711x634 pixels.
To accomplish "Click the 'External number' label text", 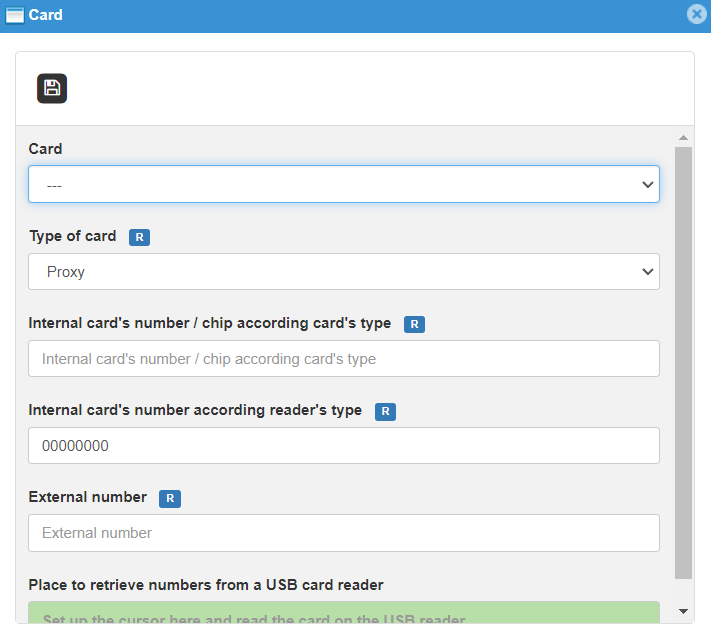I will tap(87, 497).
